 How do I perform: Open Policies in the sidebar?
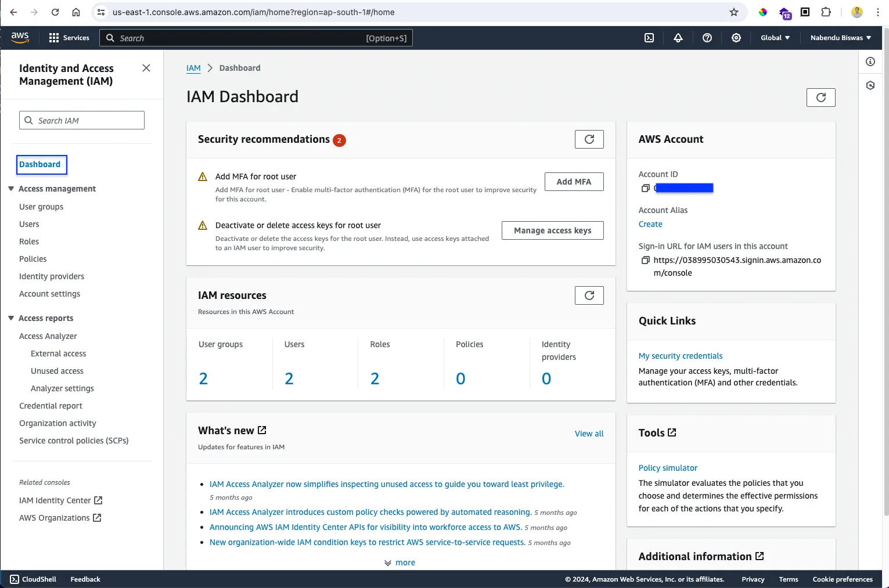(33, 259)
